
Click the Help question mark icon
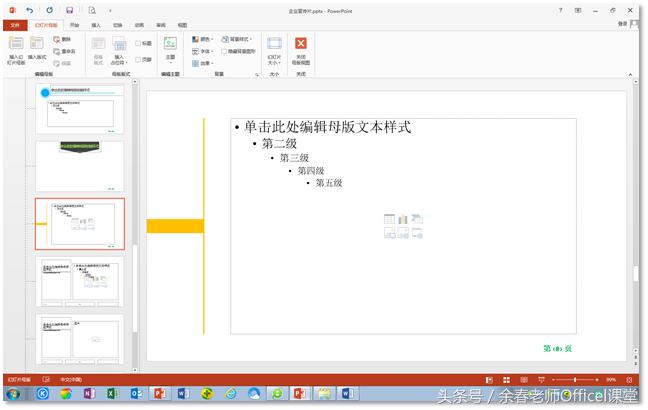point(560,10)
